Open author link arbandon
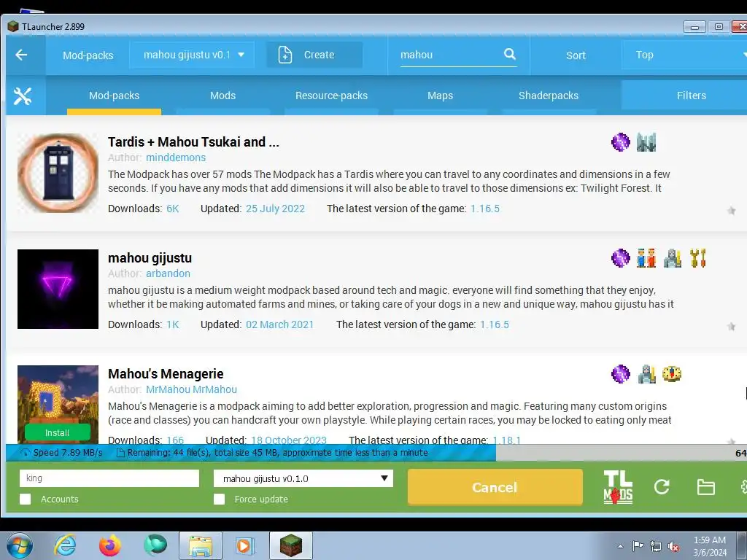Screen dimensions: 747x560 click(168, 273)
